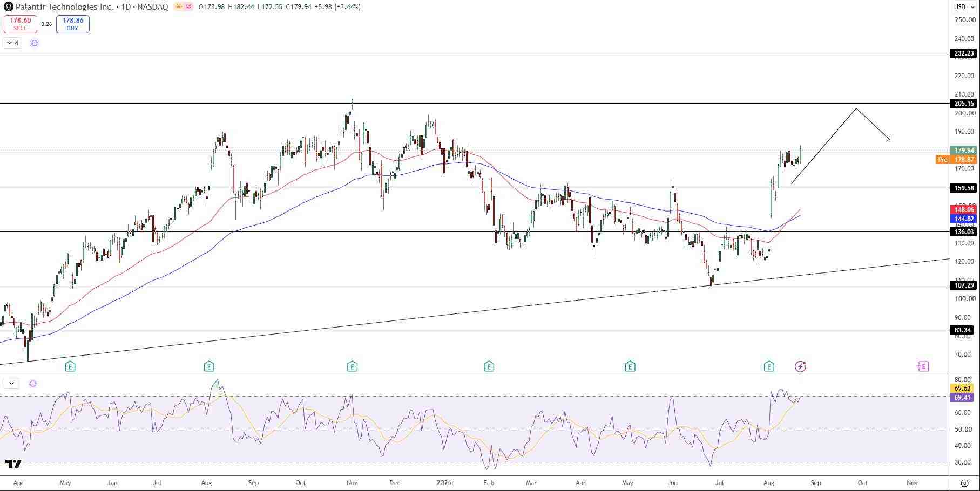The image size is (980, 491).
Task: Select the 159.58 horizontal line price label
Action: click(x=964, y=188)
